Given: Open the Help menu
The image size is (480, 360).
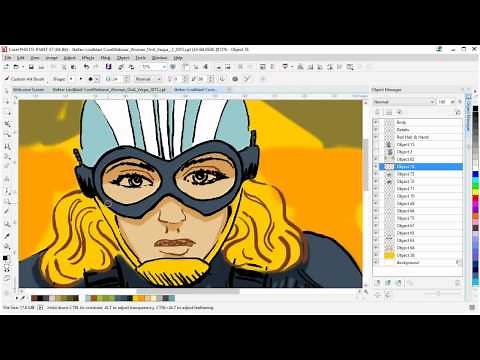Looking at the screenshot, I should [178, 58].
